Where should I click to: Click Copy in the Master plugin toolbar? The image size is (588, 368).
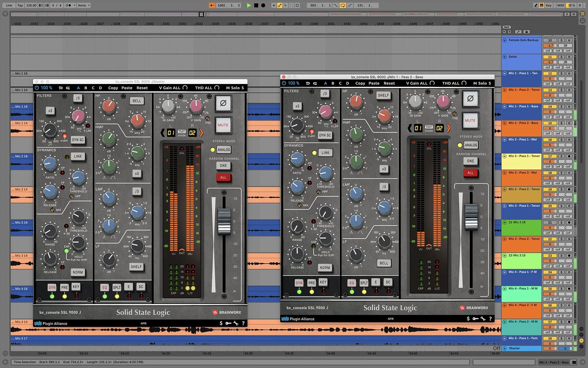click(113, 88)
